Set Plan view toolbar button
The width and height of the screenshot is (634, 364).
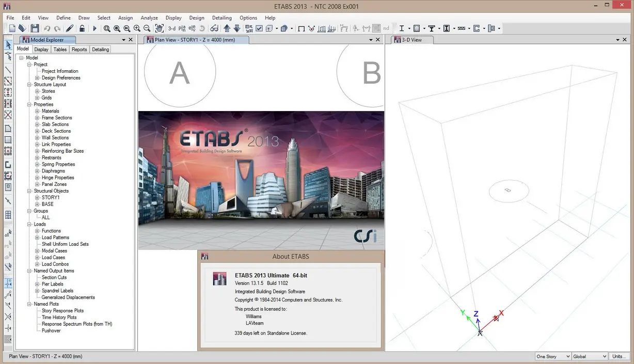click(182, 28)
